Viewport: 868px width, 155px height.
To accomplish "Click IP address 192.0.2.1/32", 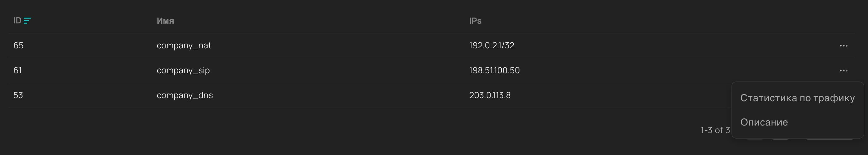I will click(x=491, y=46).
